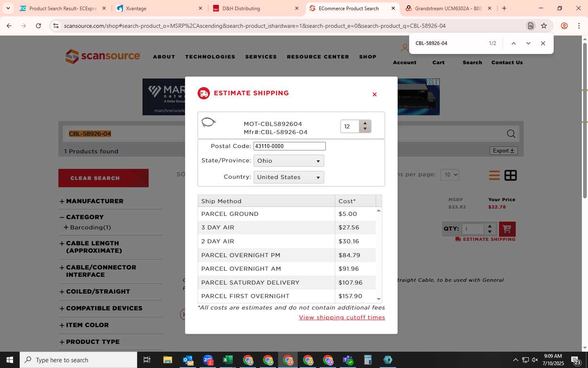Viewport: 588px width, 368px height.
Task: Click the shipping table scroll up arrow
Action: tap(379, 210)
